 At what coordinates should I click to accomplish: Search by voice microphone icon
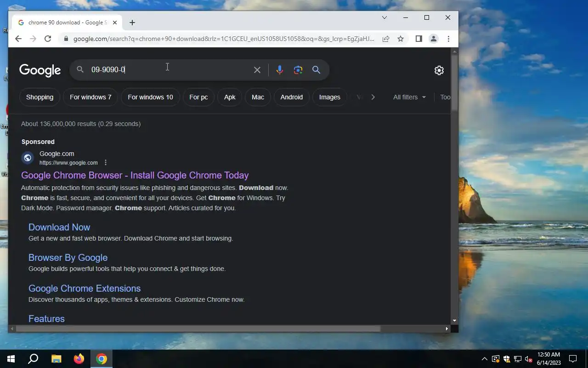pyautogui.click(x=279, y=70)
